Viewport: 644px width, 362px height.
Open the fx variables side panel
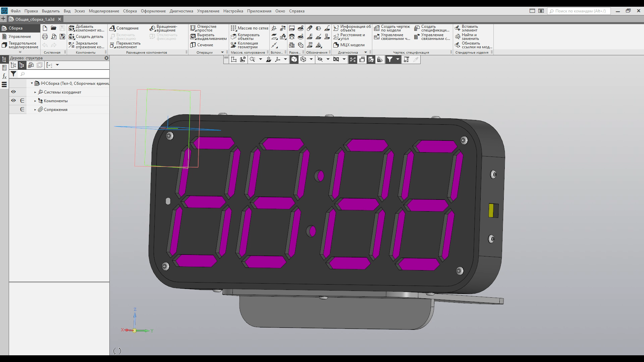(x=4, y=76)
